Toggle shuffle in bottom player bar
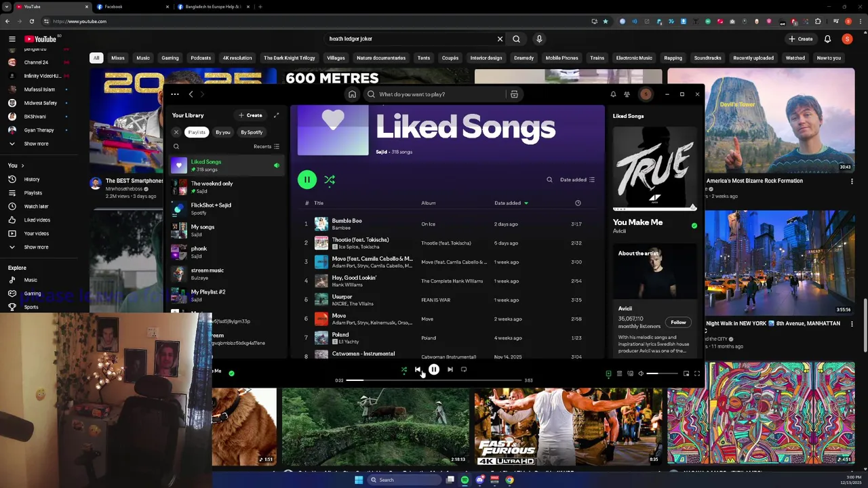Screen dimensions: 868x488 [x=403, y=369]
